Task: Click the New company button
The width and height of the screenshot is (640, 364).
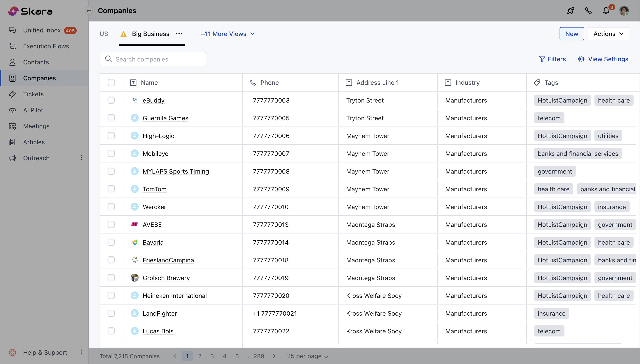Action: point(571,34)
